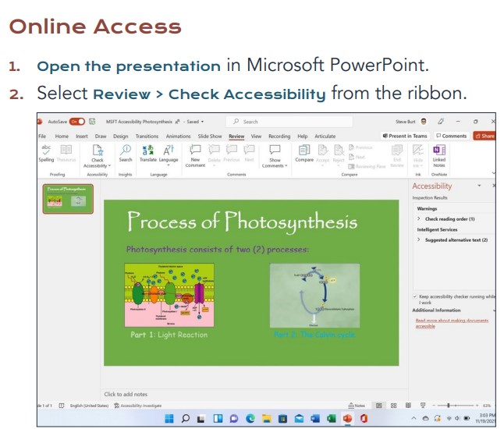Select the slide 1 thumbnail in left panel
The image size is (504, 429).
67,200
